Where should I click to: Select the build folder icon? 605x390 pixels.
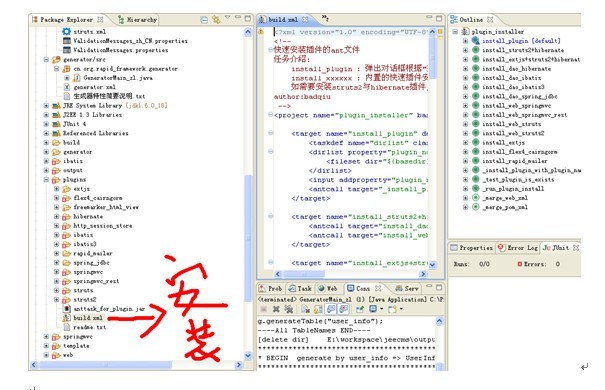56,142
